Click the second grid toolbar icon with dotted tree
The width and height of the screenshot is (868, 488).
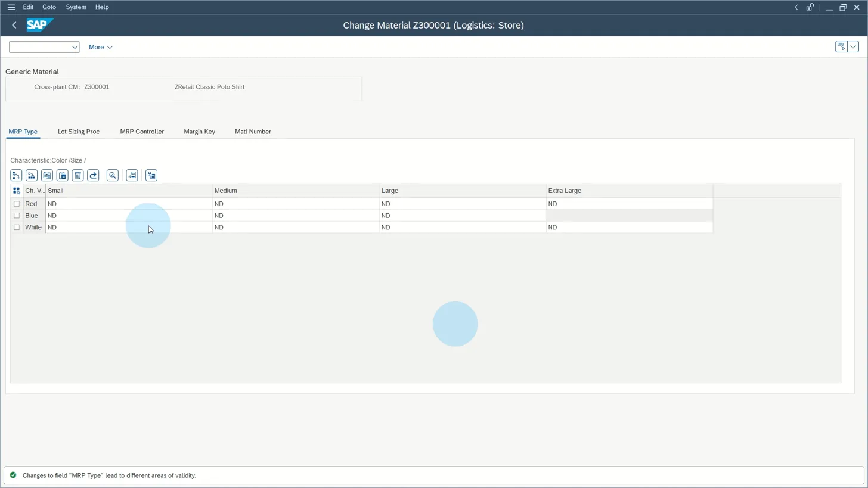[32, 175]
